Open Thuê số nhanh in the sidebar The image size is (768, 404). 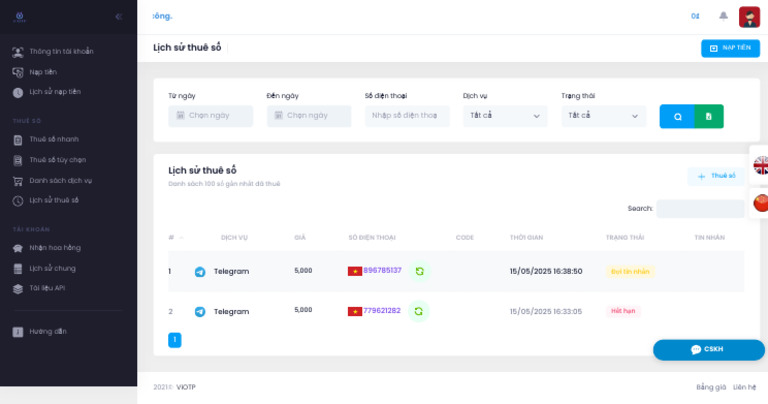pyautogui.click(x=54, y=139)
